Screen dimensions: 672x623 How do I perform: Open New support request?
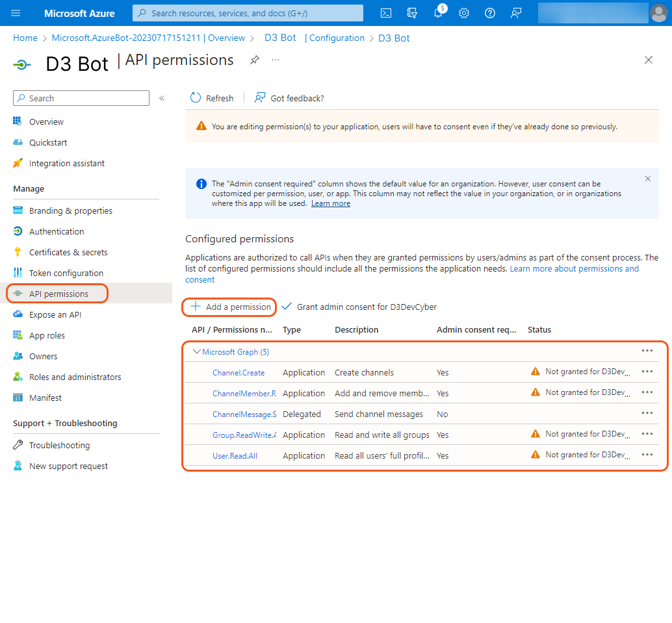coord(68,466)
